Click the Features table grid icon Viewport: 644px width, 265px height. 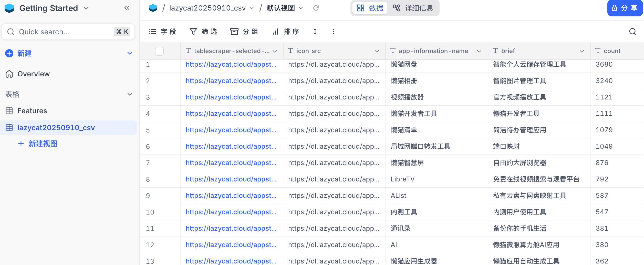click(9, 111)
